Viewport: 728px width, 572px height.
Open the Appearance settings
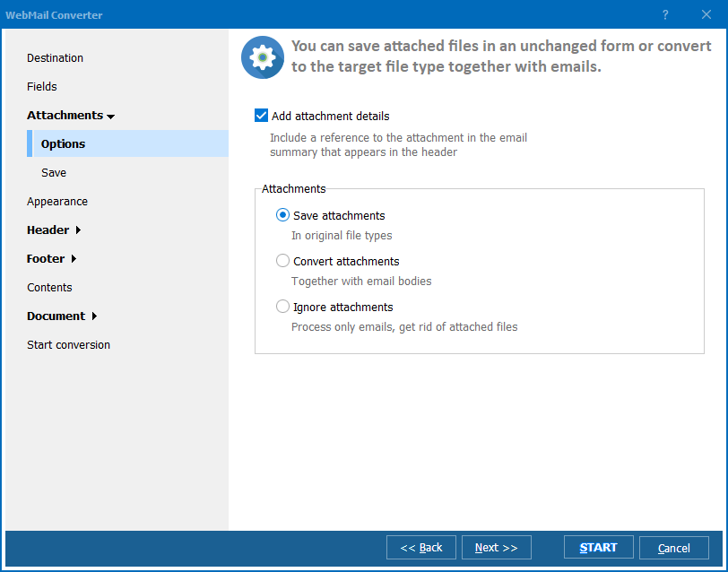[x=57, y=201]
